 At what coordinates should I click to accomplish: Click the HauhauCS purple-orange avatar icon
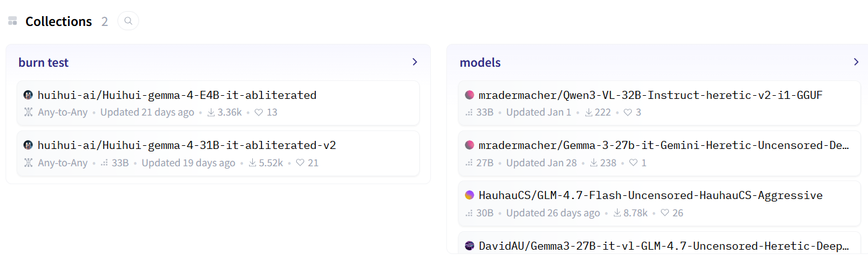[469, 195]
